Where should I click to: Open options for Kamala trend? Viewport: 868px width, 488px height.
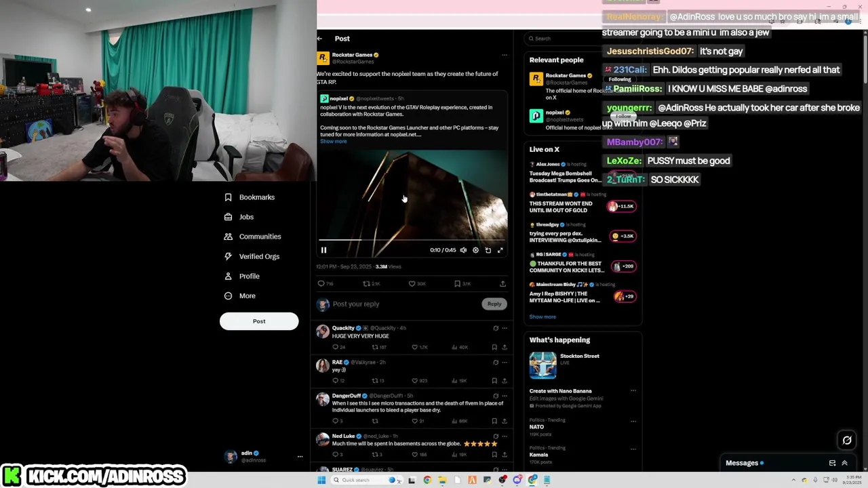click(x=633, y=448)
